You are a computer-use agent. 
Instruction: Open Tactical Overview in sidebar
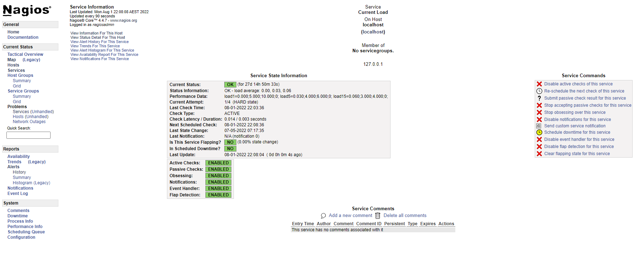(25, 54)
